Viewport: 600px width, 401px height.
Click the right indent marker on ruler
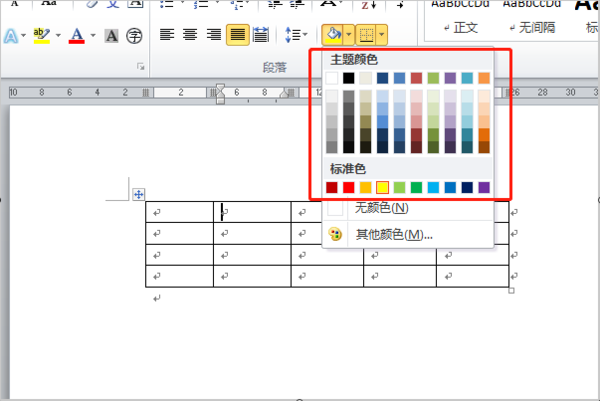coord(284,92)
